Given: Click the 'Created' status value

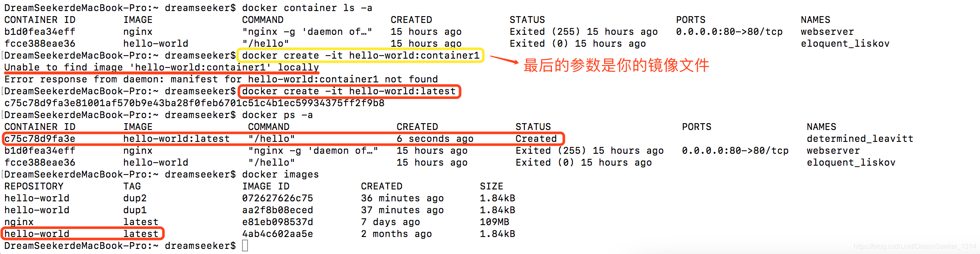Looking at the screenshot, I should tap(536, 139).
